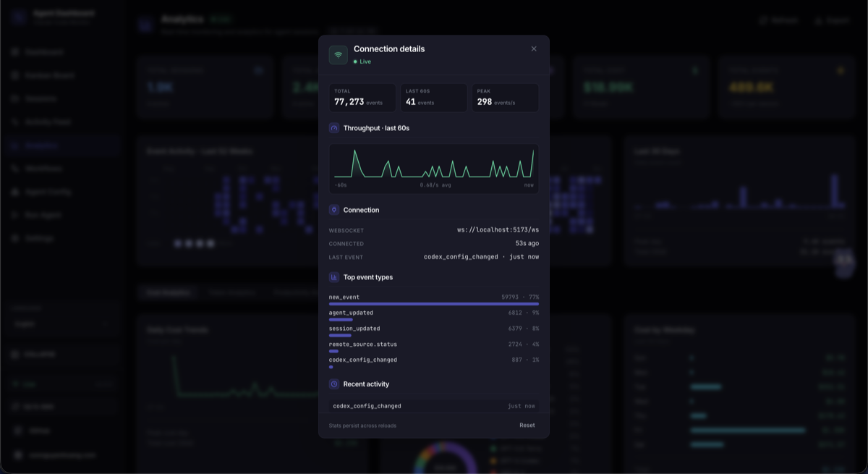
Task: Close the Connection details dialog
Action: [534, 49]
